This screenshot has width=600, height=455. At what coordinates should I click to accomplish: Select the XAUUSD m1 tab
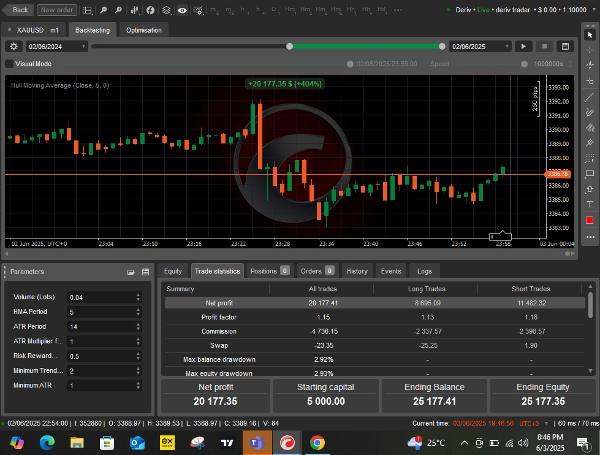click(x=34, y=30)
